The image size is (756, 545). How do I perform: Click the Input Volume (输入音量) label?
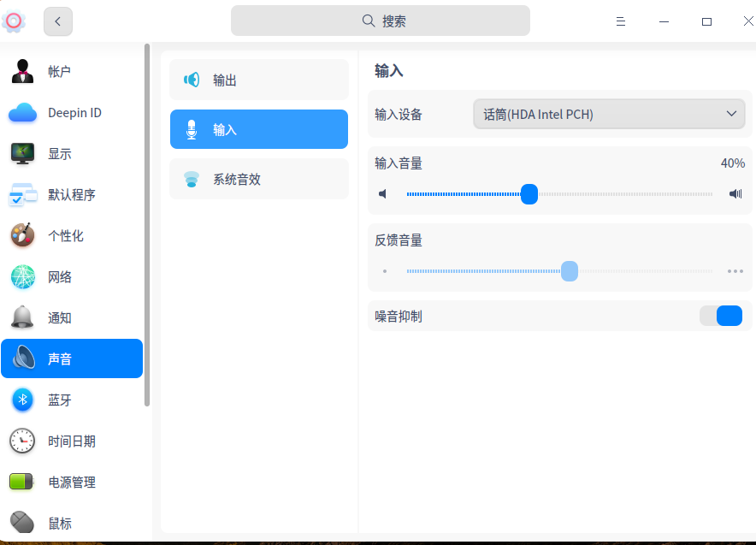(399, 163)
